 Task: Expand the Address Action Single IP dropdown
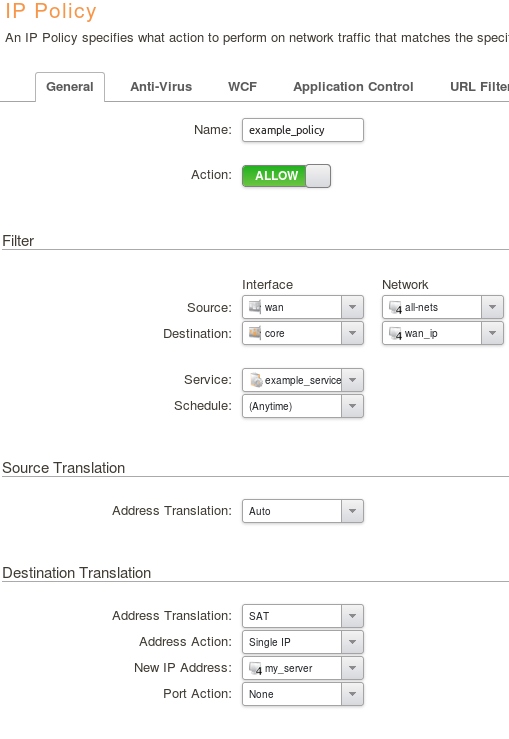click(353, 642)
